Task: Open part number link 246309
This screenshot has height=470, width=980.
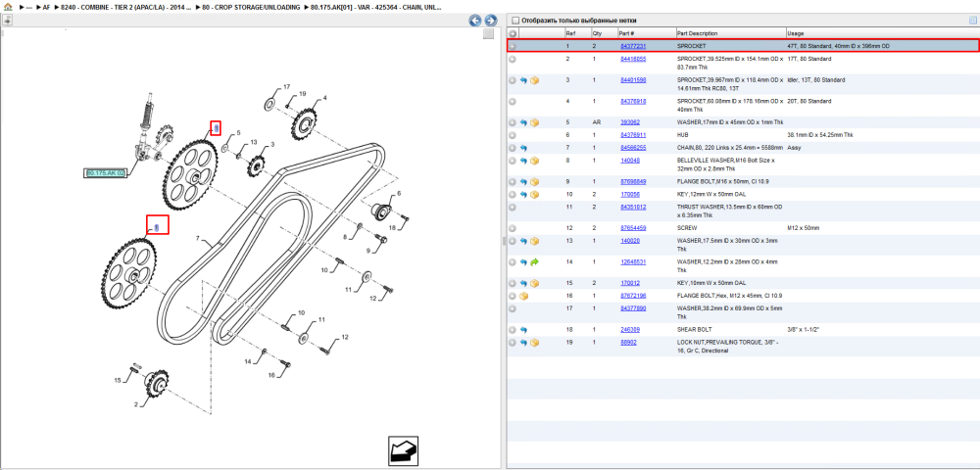Action: click(x=630, y=330)
